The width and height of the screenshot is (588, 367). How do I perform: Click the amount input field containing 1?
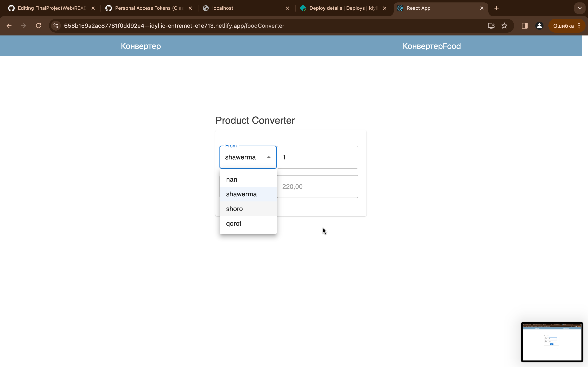tap(317, 157)
